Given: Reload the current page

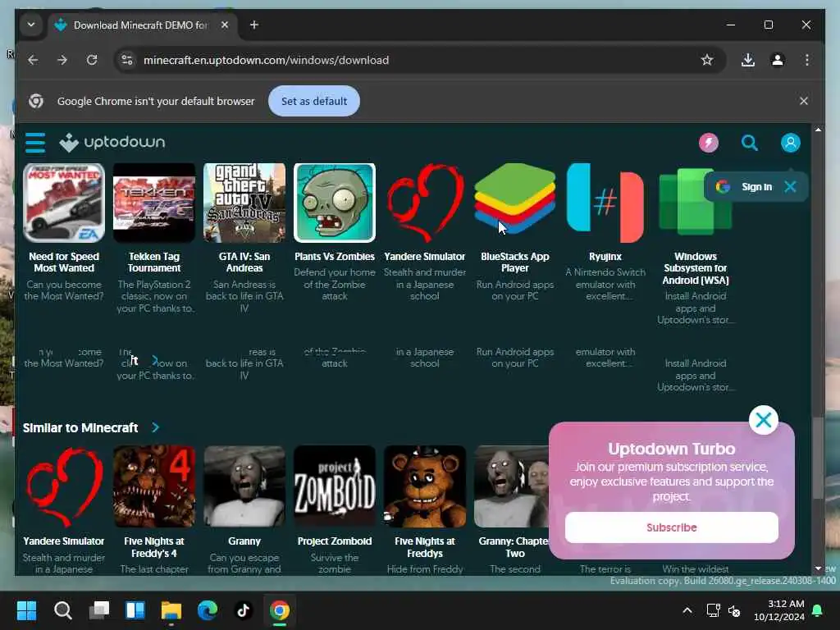Looking at the screenshot, I should pyautogui.click(x=92, y=60).
